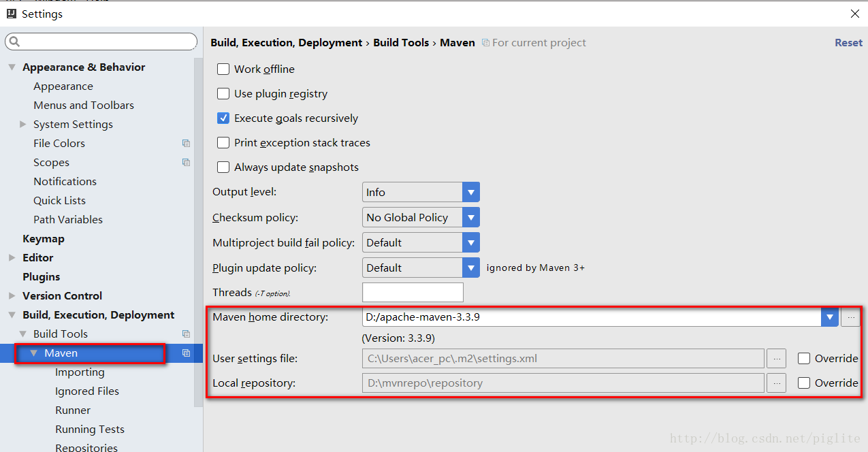Image resolution: width=868 pixels, height=452 pixels.
Task: Open Menus and Toolbars settings
Action: pos(84,105)
